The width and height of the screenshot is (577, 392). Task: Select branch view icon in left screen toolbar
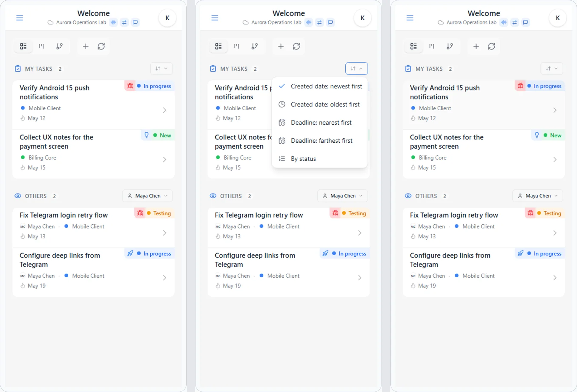point(59,46)
